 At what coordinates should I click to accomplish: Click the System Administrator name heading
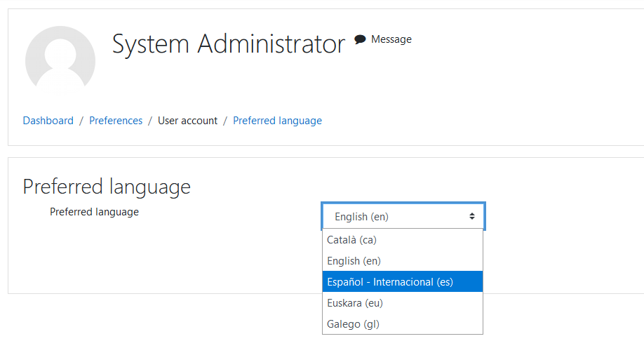229,44
